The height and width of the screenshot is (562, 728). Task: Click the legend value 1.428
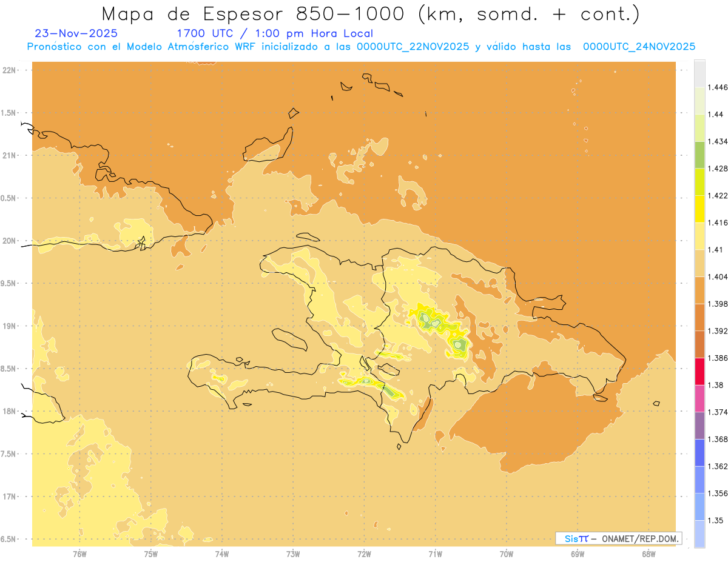[x=718, y=169]
